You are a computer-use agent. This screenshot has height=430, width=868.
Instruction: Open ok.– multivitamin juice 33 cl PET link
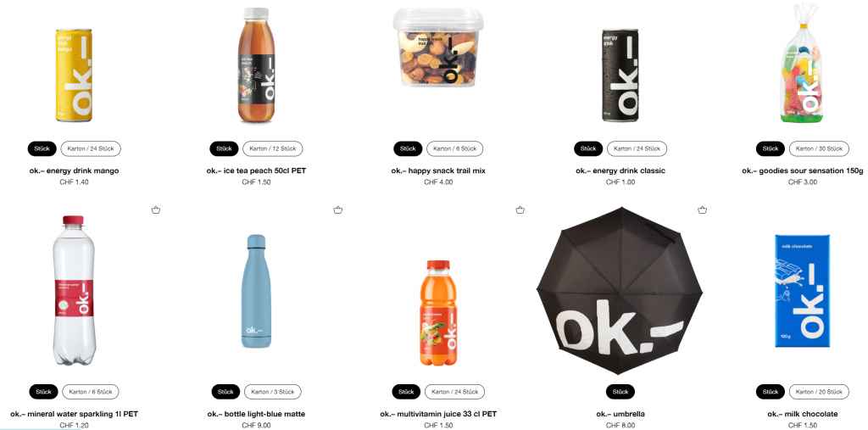point(438,414)
